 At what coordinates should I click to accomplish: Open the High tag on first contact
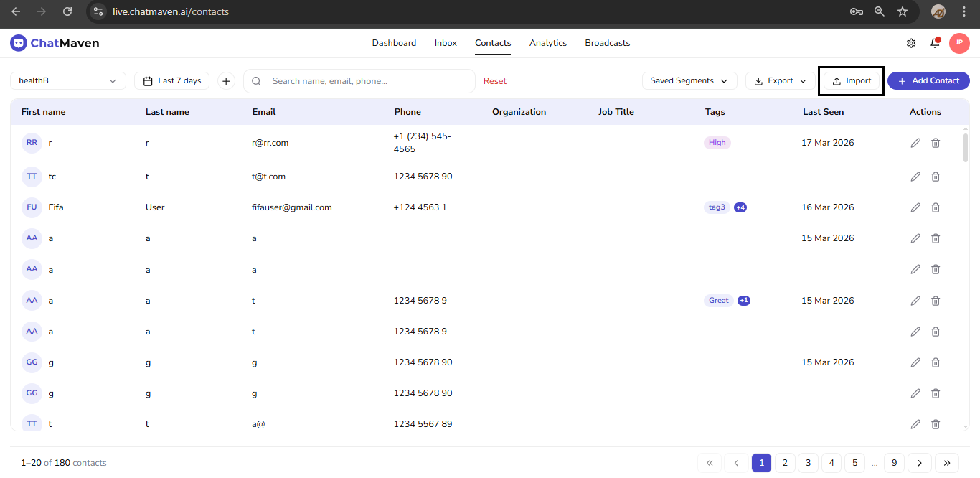click(x=717, y=142)
